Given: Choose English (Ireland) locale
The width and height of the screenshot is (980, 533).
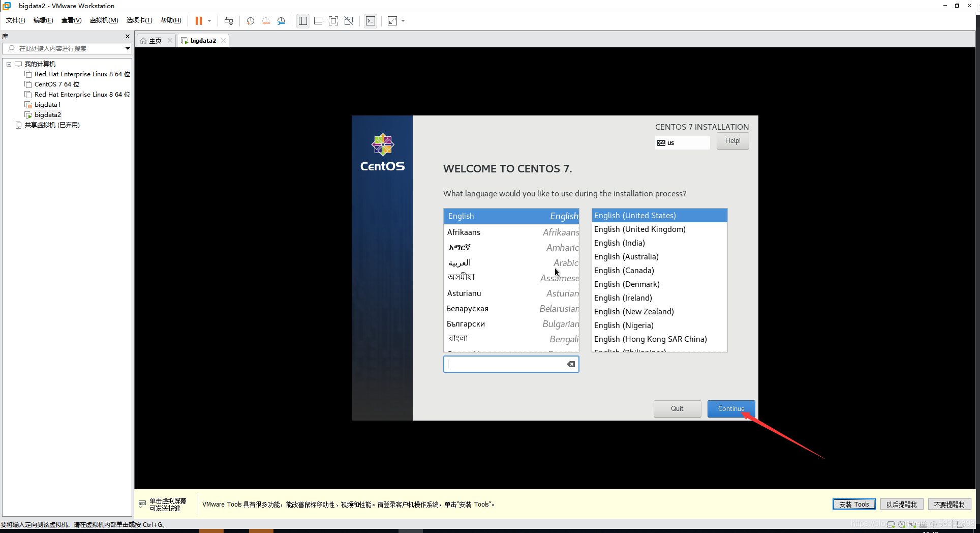Looking at the screenshot, I should [660, 298].
